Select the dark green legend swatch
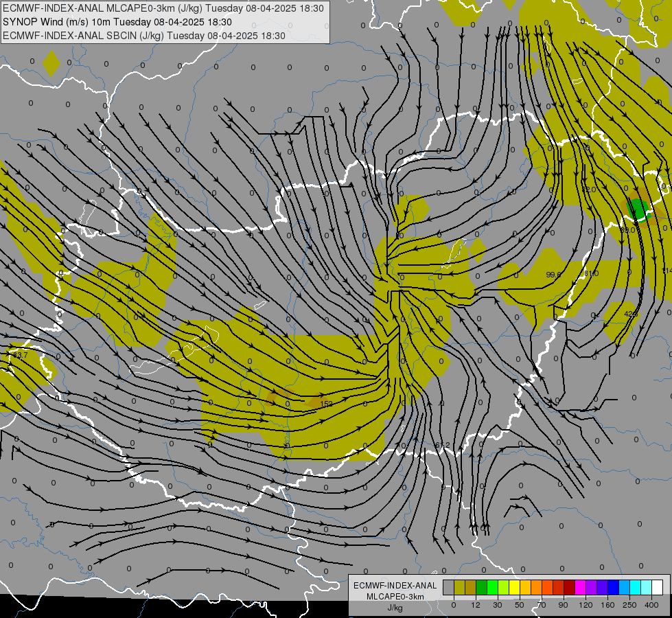Viewport: 672px width, 618px height. coord(482,587)
